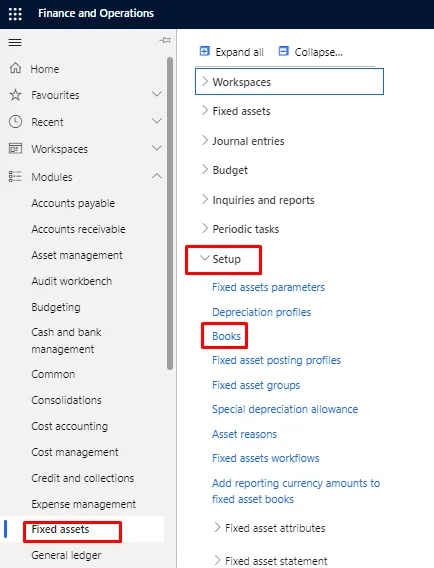The image size is (434, 568).
Task: Expand Fixed asset statement subgroup
Action: (x=217, y=560)
